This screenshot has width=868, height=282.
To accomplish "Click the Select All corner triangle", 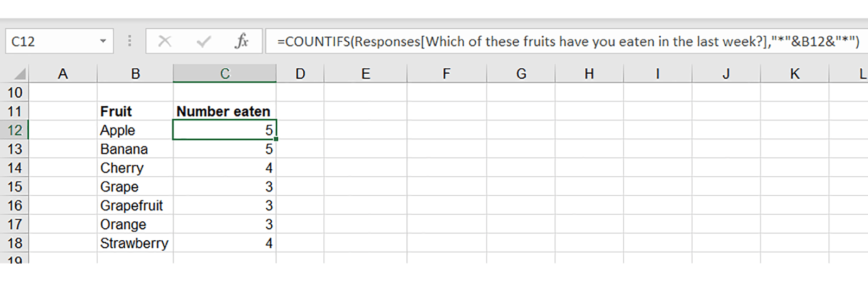I will pyautogui.click(x=20, y=74).
